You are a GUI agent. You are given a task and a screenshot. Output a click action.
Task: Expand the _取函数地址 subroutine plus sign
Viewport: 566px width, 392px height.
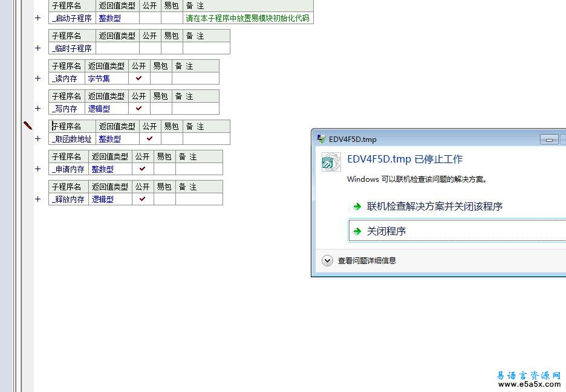tap(38, 138)
